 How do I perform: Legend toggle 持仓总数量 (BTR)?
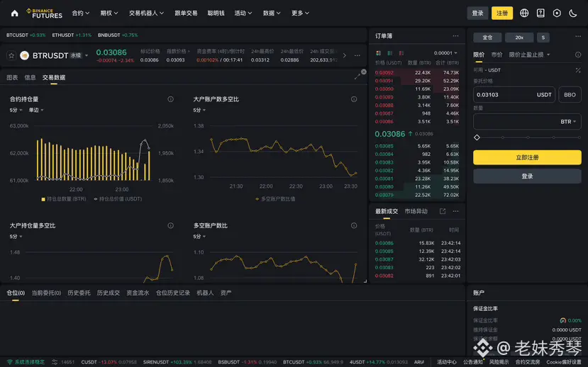[64, 199]
